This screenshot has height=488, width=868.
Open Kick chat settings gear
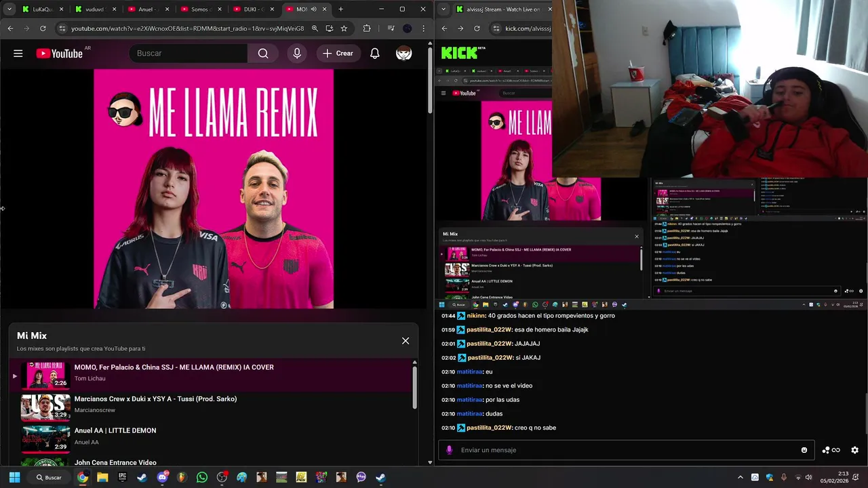(x=854, y=450)
